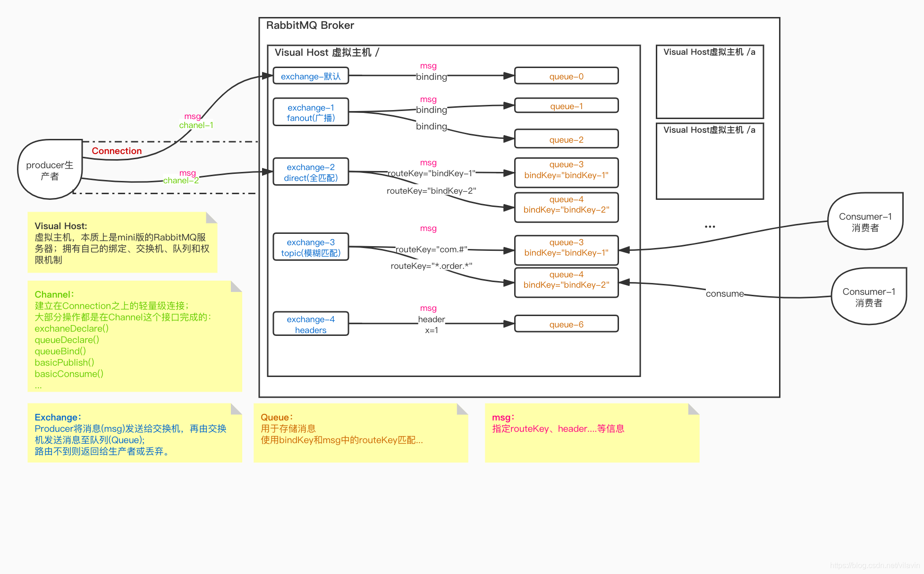Select Consumer-1 shape attached to the consume line
The image size is (924, 574).
pos(869,297)
